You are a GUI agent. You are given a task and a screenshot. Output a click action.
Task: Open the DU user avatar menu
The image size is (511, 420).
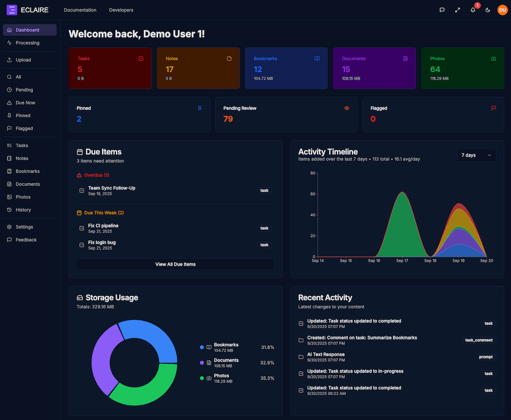coord(502,10)
